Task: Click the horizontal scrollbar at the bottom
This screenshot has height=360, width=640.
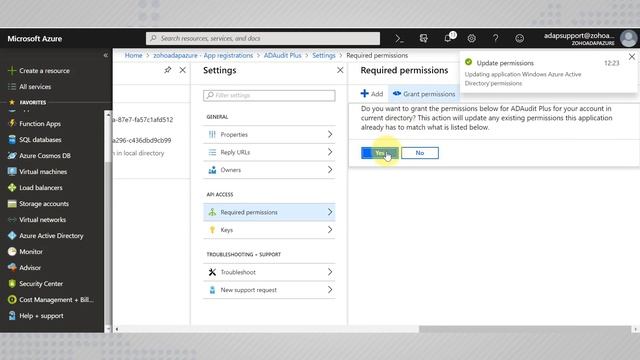Action: (525, 329)
